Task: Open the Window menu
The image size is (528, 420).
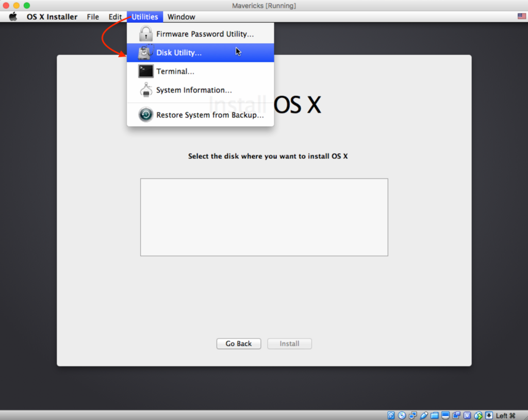Action: click(181, 17)
